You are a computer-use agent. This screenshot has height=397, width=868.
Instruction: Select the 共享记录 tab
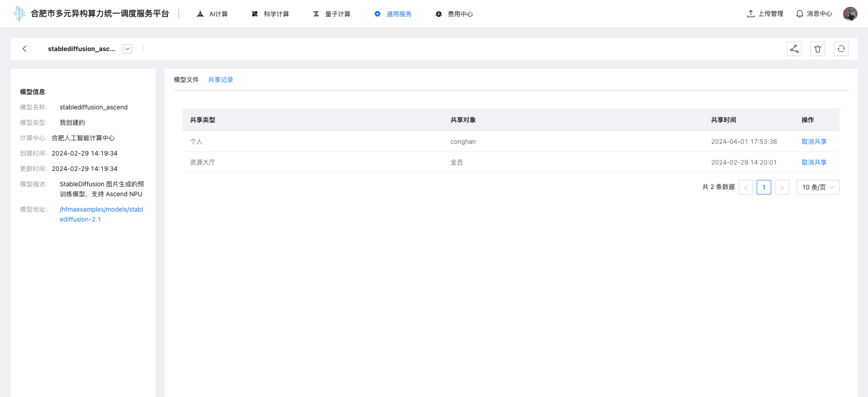pos(220,80)
